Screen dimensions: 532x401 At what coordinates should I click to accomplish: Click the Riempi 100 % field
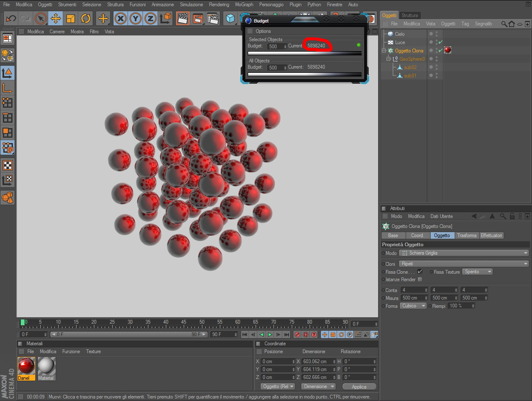click(461, 306)
